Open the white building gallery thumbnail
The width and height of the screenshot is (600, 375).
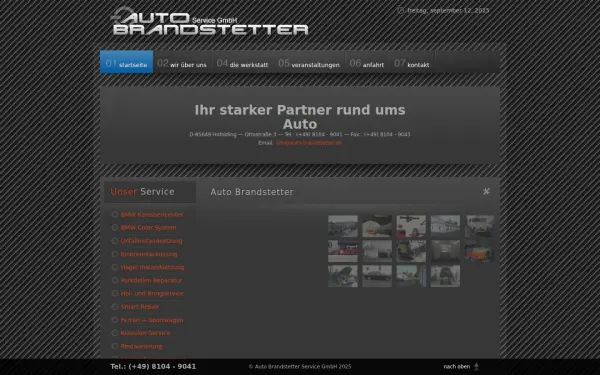(445, 226)
